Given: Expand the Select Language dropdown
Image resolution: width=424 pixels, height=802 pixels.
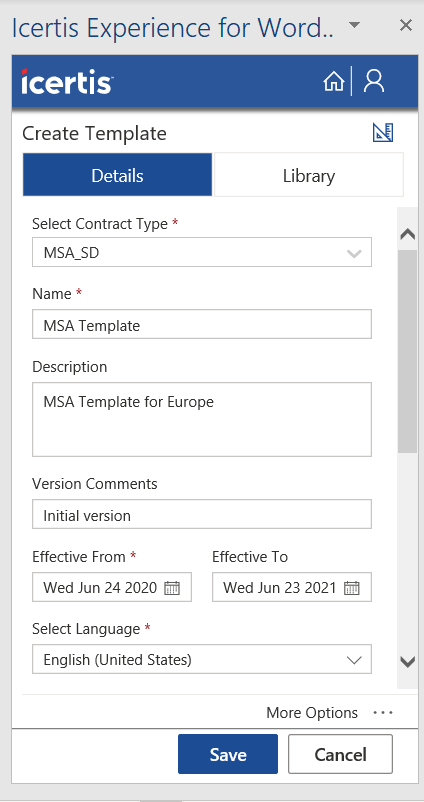Looking at the screenshot, I should [x=202, y=659].
